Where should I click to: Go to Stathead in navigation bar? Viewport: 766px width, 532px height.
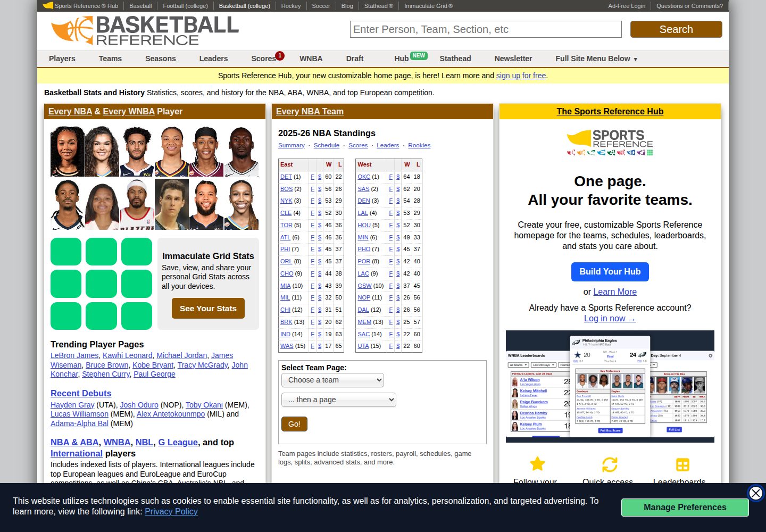tap(455, 59)
